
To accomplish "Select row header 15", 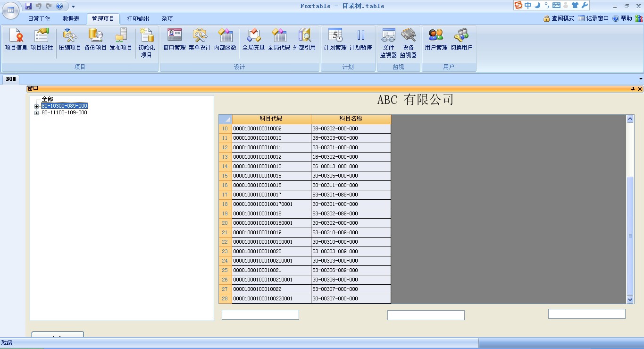I will pyautogui.click(x=225, y=176).
